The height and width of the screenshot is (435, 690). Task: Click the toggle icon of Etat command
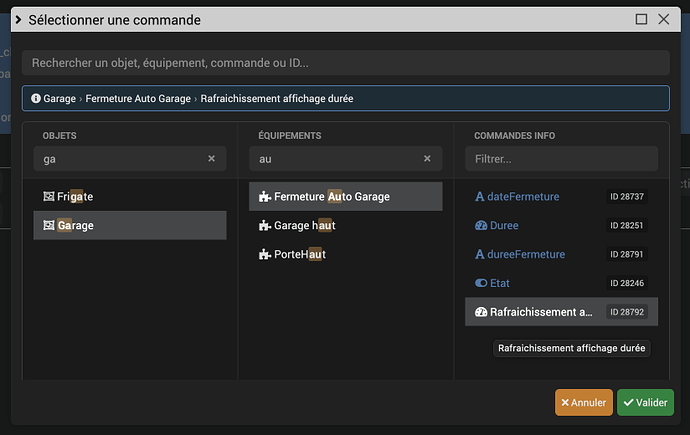click(481, 283)
